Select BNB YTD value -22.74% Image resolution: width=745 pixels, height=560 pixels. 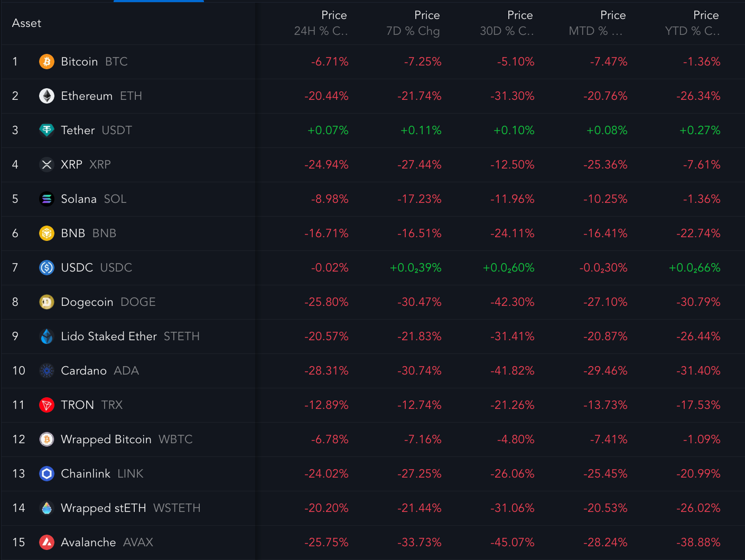pyautogui.click(x=698, y=234)
